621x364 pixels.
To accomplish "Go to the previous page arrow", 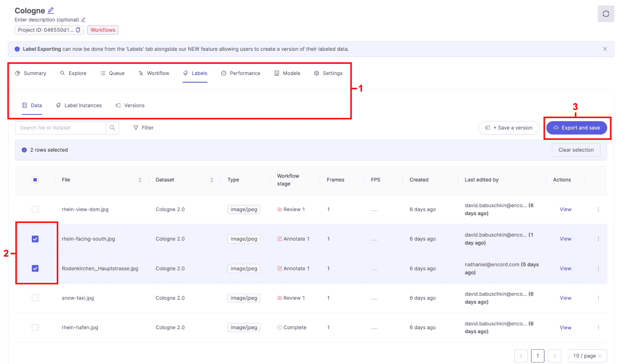I will 521,356.
